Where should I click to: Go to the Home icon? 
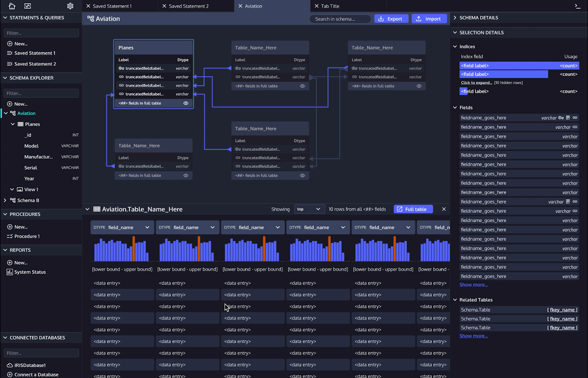(12, 6)
